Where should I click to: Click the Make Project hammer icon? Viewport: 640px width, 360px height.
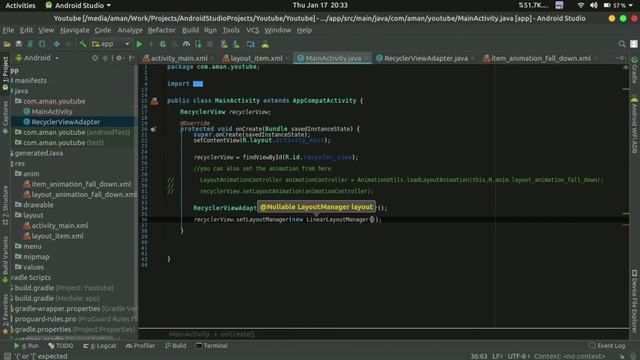83,44
